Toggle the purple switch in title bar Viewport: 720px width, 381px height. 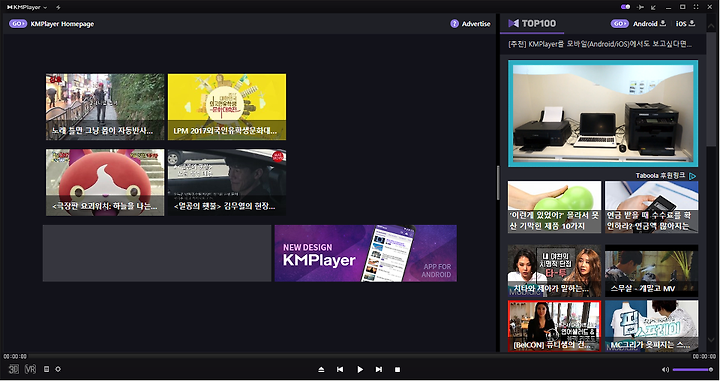click(x=625, y=7)
